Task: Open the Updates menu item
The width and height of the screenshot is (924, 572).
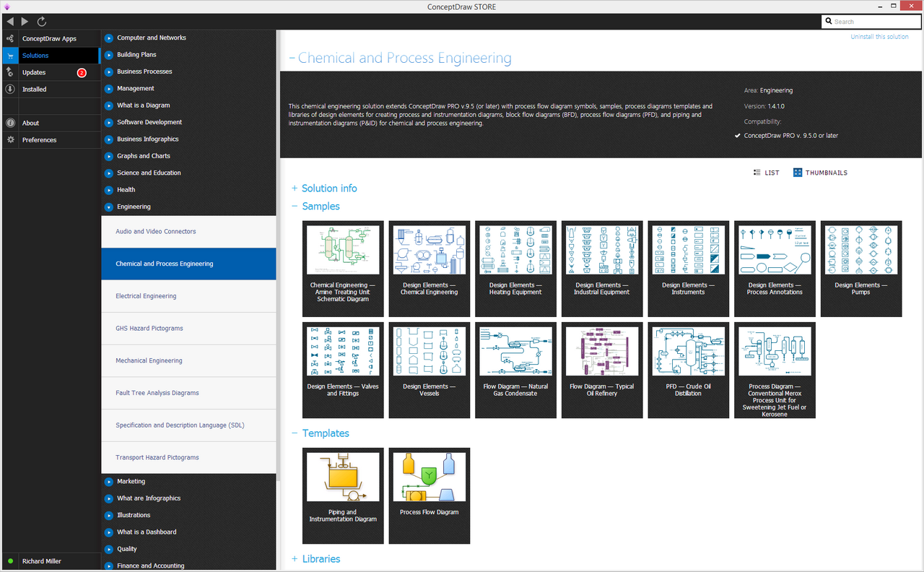Action: pyautogui.click(x=50, y=72)
